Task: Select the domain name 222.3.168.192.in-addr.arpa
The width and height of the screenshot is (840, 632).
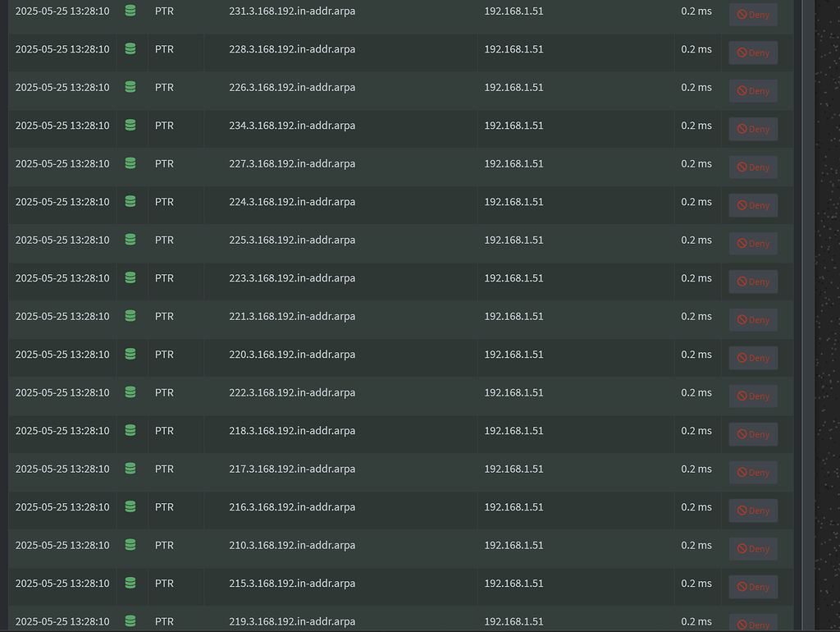Action: point(291,392)
